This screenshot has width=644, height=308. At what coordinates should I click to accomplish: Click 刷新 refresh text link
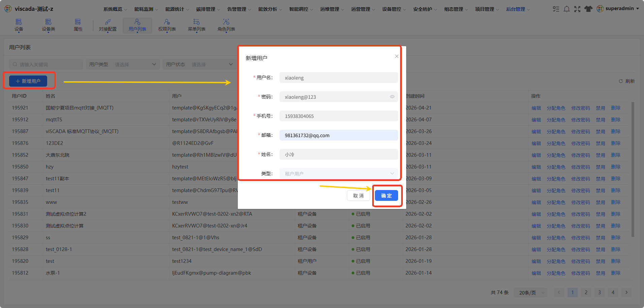[x=630, y=81]
